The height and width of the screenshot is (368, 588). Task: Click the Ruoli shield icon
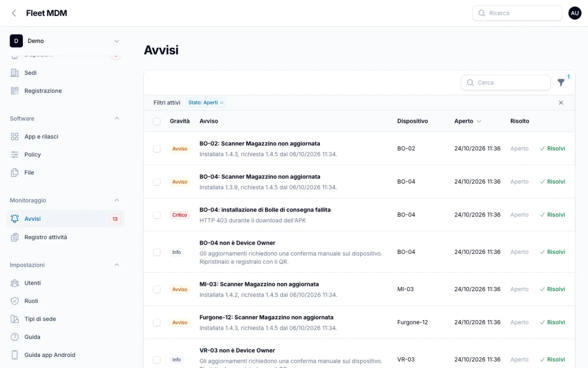coord(15,301)
